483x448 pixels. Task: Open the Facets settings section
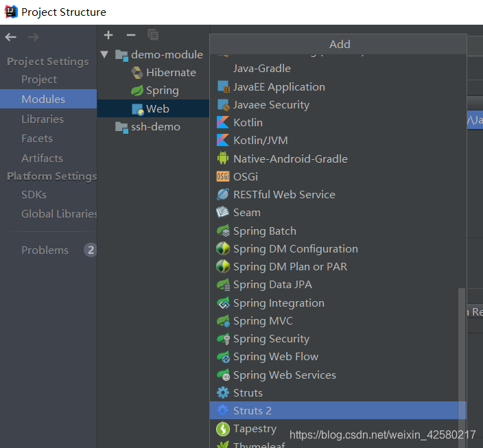[x=37, y=139]
